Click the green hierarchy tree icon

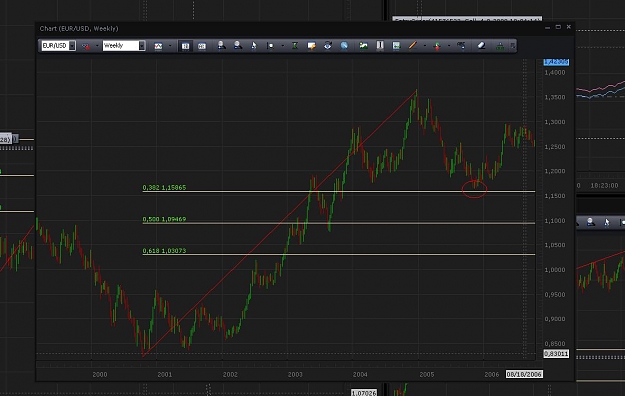tap(500, 46)
